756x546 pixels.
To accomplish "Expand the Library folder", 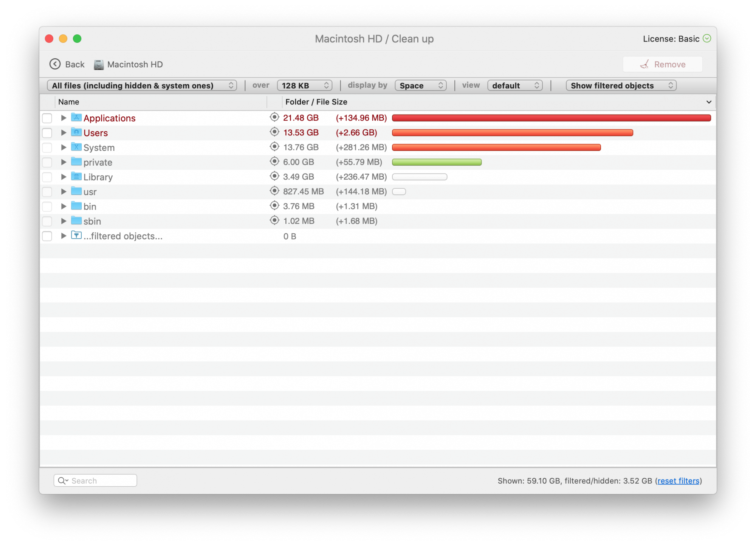I will click(x=64, y=177).
